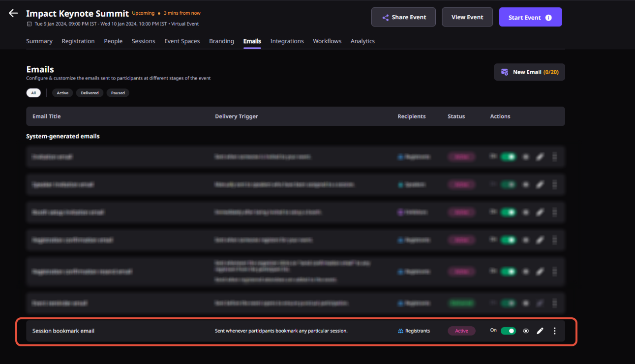The width and height of the screenshot is (635, 364).
Task: Turn off the Session bookmark email toggle
Action: click(x=508, y=331)
